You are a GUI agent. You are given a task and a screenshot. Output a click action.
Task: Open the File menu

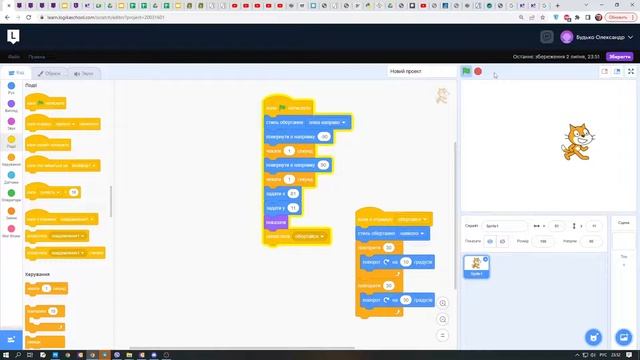pyautogui.click(x=13, y=57)
